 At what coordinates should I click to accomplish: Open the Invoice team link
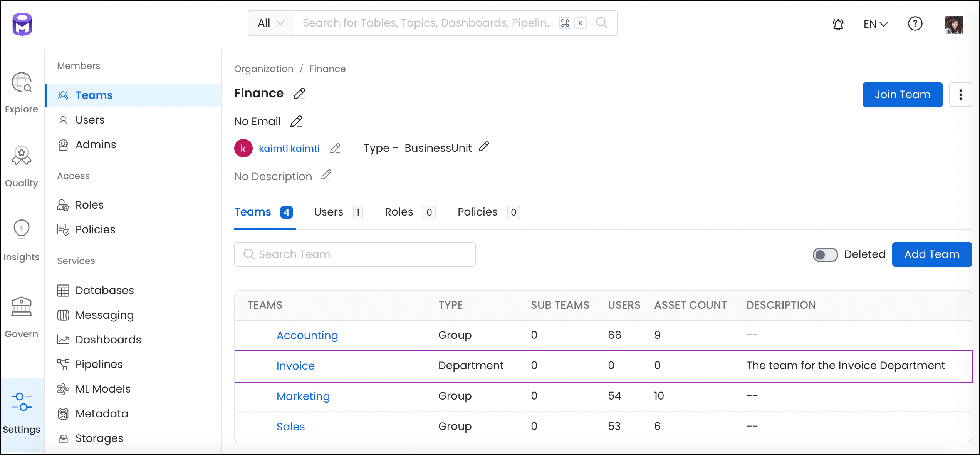tap(295, 366)
